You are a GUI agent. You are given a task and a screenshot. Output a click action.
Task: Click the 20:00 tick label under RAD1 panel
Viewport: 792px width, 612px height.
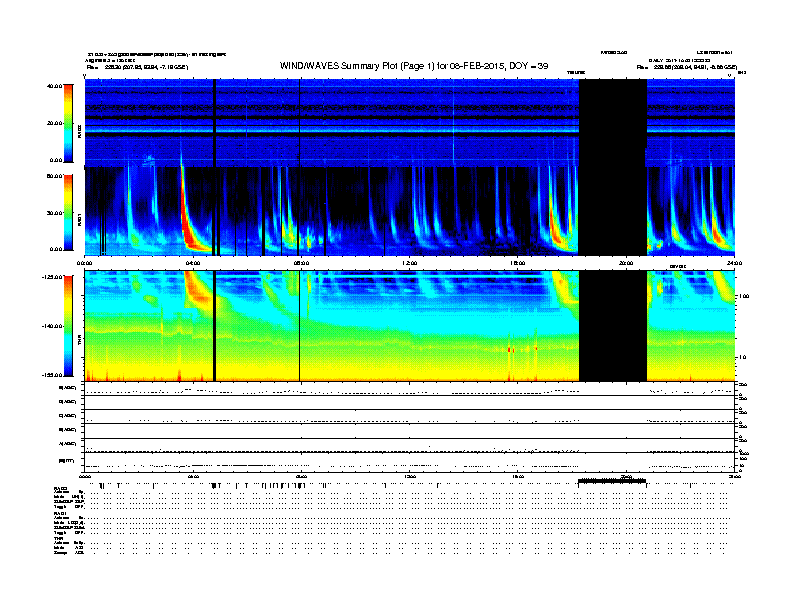[626, 263]
